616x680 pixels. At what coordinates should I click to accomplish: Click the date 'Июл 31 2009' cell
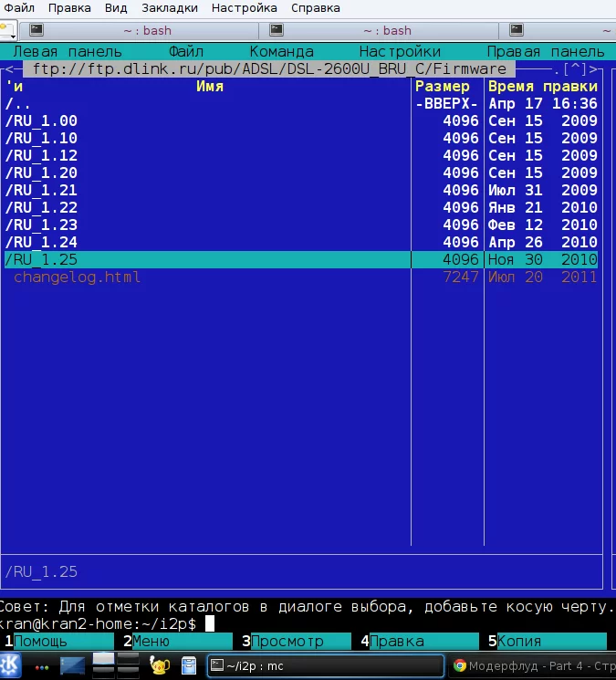click(x=543, y=191)
